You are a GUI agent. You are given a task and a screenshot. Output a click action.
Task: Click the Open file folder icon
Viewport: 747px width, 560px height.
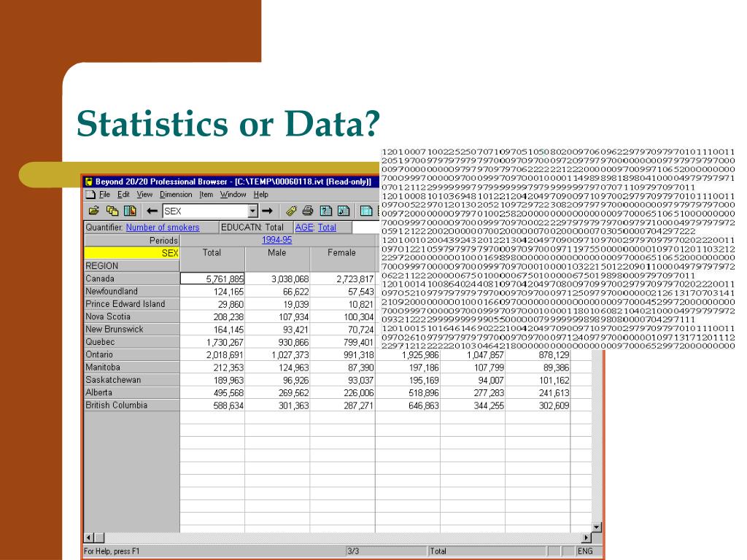coord(94,211)
